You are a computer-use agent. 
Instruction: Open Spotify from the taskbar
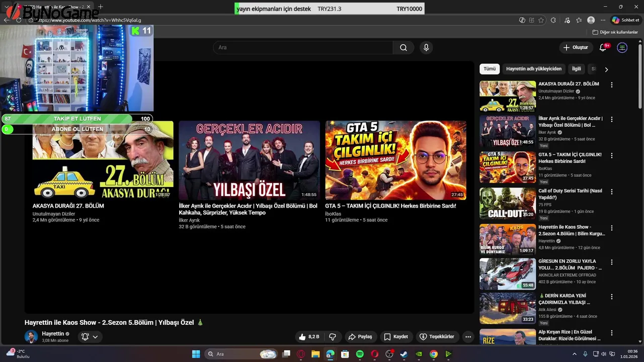pos(360,354)
